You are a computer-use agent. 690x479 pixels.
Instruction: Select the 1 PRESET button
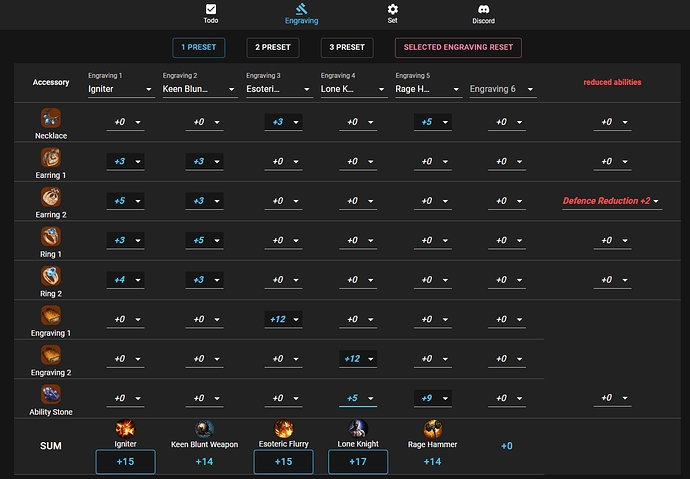tap(198, 47)
